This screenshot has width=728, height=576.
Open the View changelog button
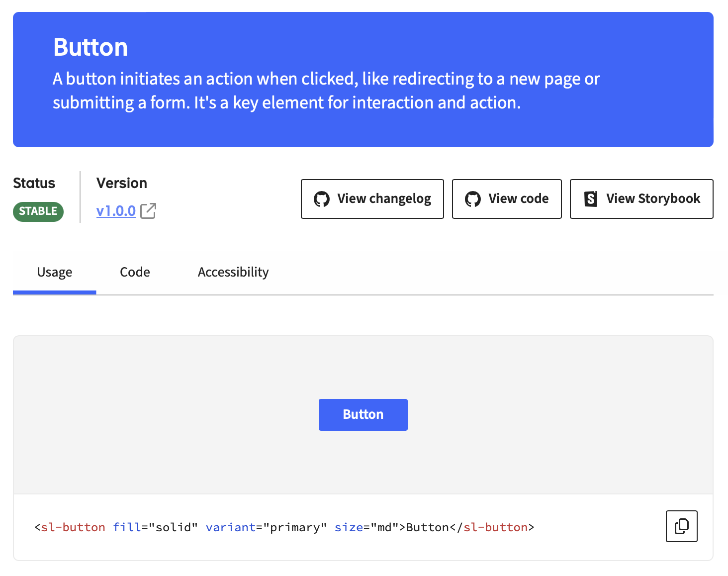[372, 199]
